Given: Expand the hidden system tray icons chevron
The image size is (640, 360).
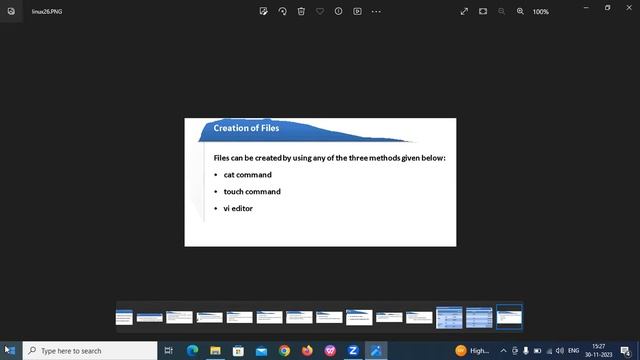Looking at the screenshot, I should pyautogui.click(x=503, y=351).
